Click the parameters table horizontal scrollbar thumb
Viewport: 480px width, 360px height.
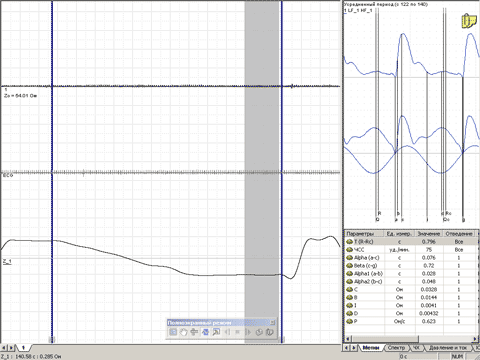pos(384,339)
